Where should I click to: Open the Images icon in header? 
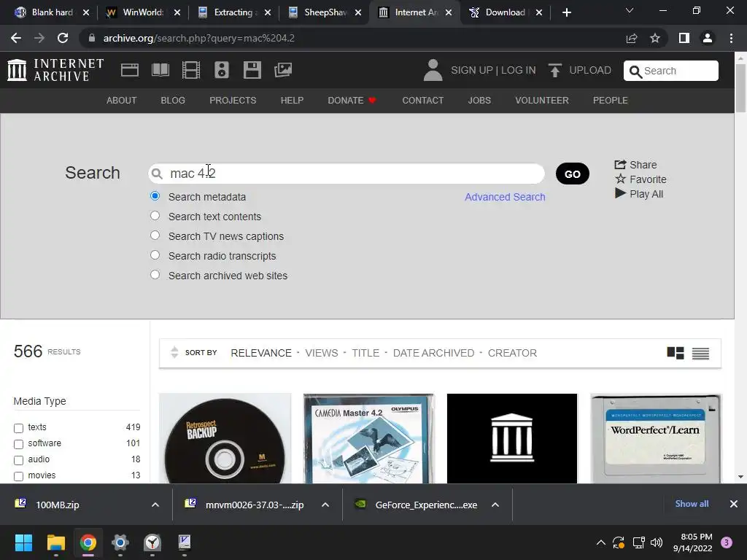coord(283,70)
